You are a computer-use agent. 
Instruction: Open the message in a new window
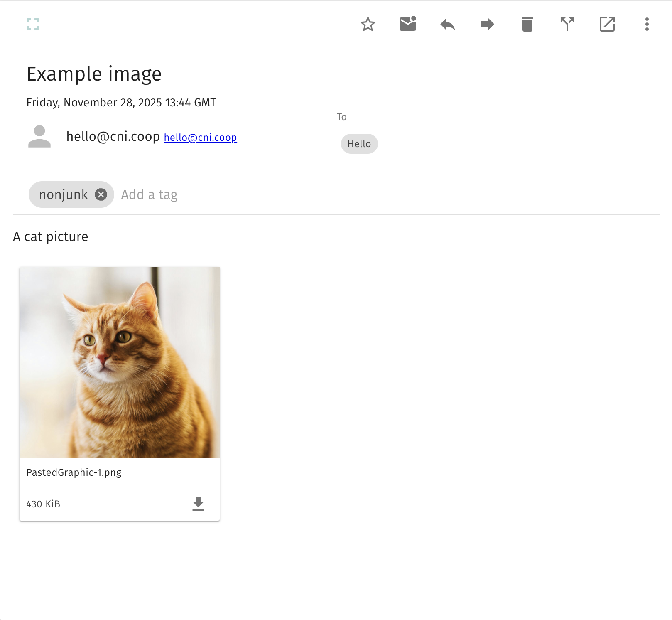607,24
